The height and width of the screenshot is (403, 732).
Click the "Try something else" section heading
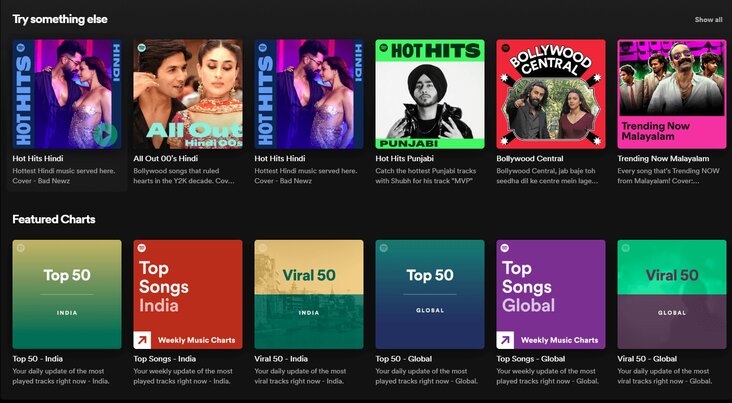60,19
